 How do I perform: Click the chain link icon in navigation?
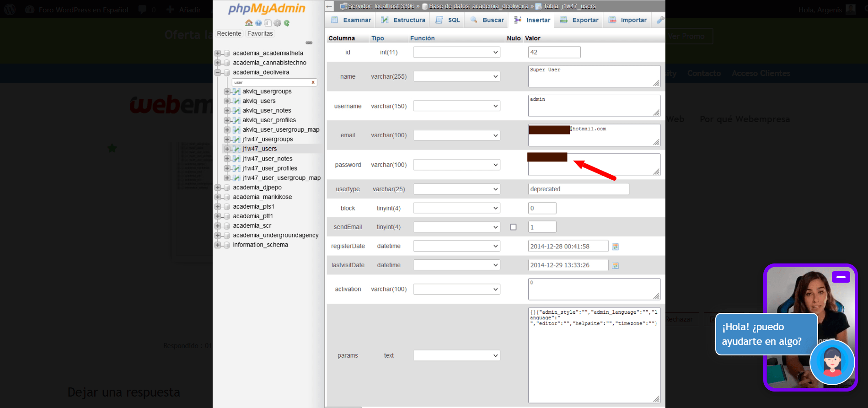point(309,43)
